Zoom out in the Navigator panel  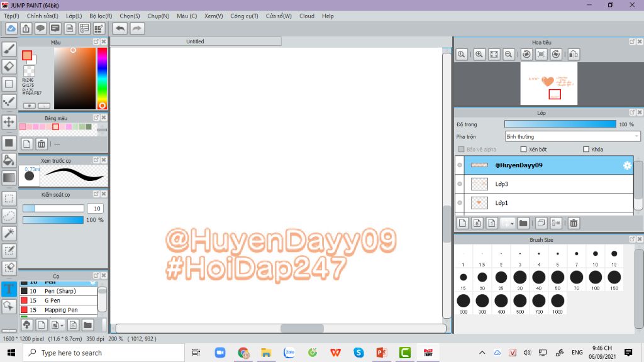(x=508, y=54)
